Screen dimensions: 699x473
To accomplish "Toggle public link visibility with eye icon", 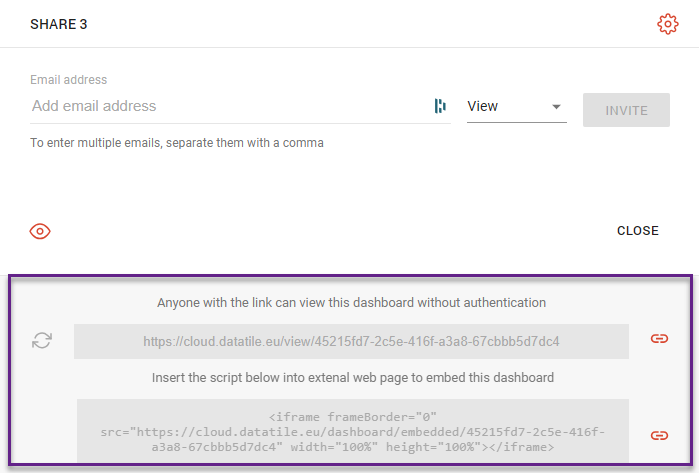I will (40, 231).
